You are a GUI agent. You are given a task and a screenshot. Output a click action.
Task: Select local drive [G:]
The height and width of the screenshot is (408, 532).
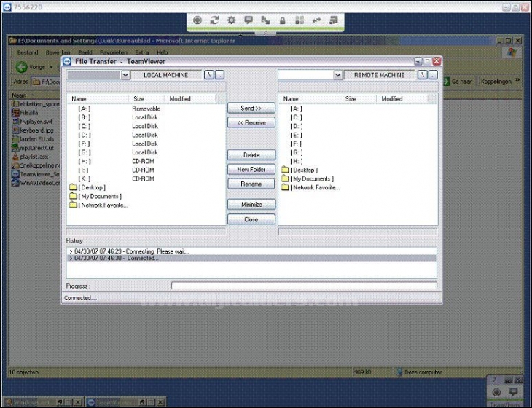pyautogui.click(x=84, y=152)
